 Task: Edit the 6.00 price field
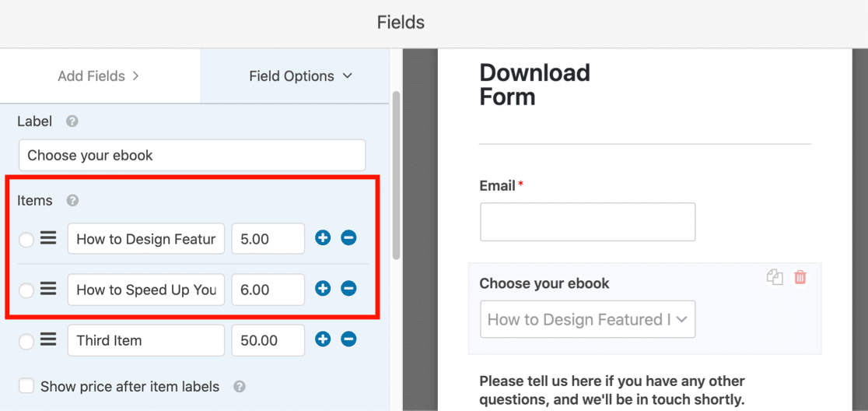click(x=268, y=290)
